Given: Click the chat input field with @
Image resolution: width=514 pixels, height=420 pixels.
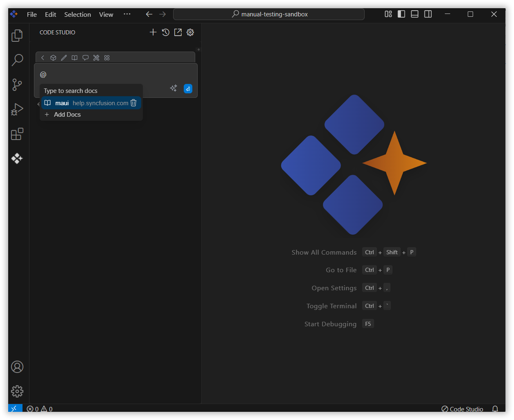Looking at the screenshot, I should pyautogui.click(x=116, y=75).
